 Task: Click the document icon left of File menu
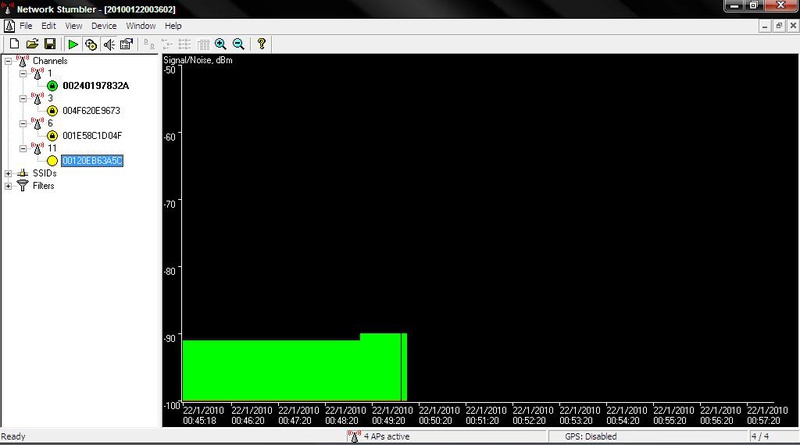point(9,26)
